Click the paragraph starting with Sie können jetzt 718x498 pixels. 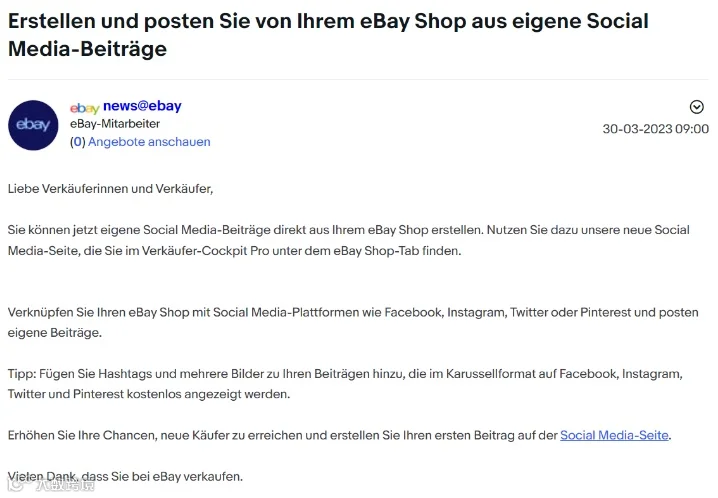pos(348,240)
